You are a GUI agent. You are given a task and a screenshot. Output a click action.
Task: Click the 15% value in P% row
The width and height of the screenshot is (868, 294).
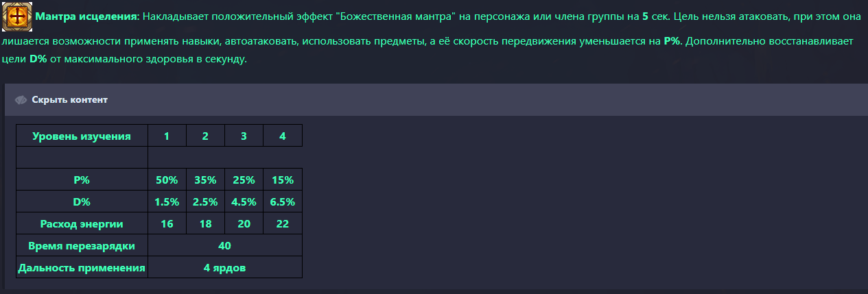coord(282,180)
